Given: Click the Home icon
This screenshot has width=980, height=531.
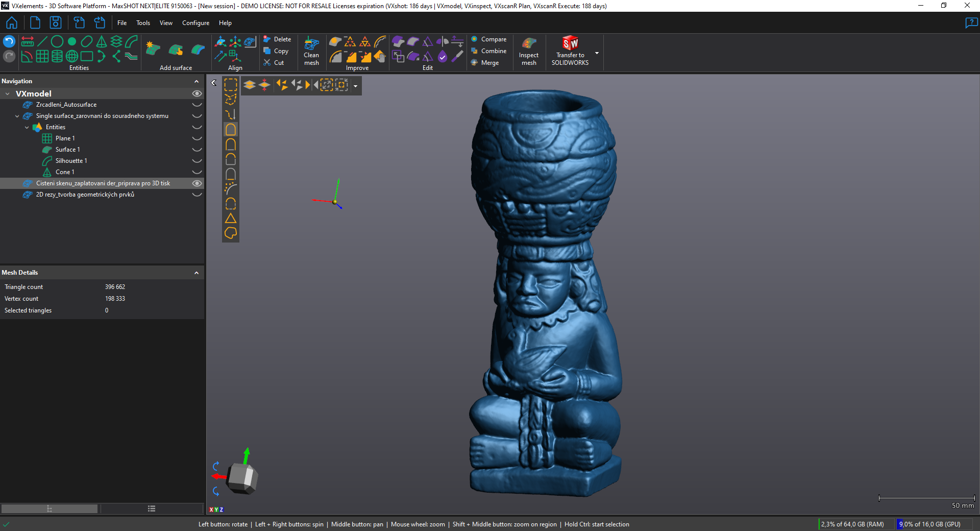Looking at the screenshot, I should coord(12,22).
